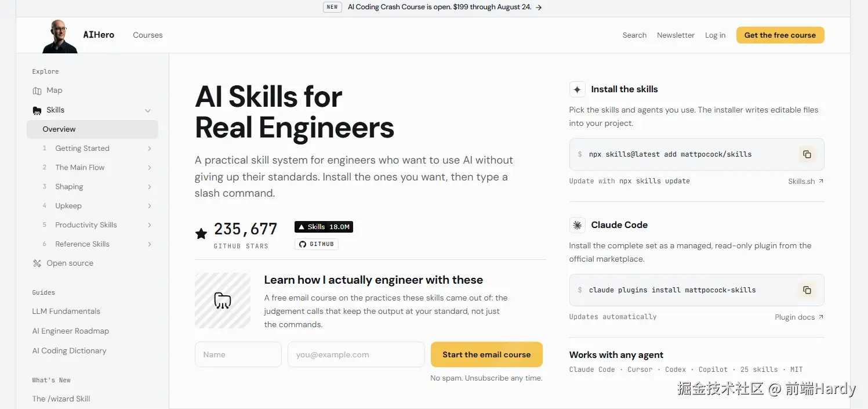Open the Plugin docs external link
The height and width of the screenshot is (409, 868).
799,317
